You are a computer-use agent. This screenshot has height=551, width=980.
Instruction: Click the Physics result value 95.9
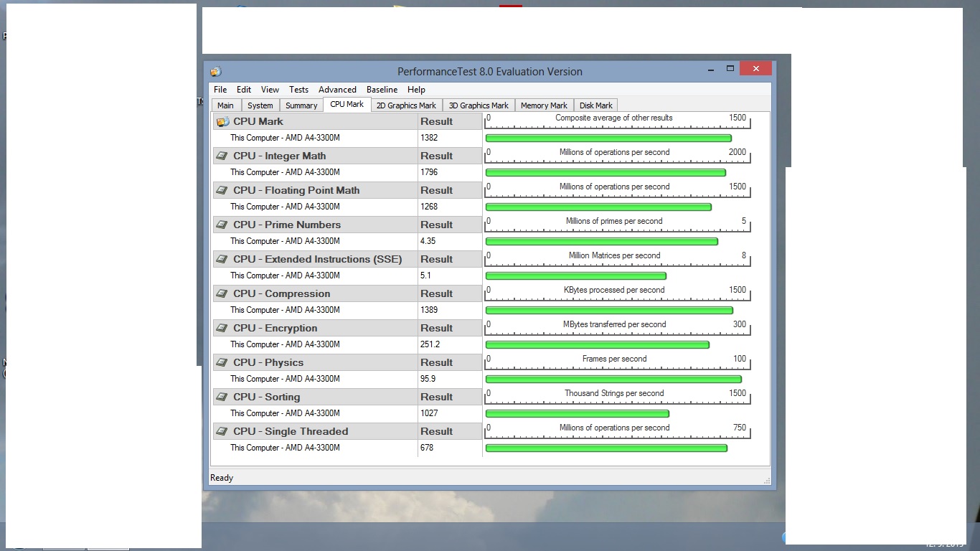(428, 379)
